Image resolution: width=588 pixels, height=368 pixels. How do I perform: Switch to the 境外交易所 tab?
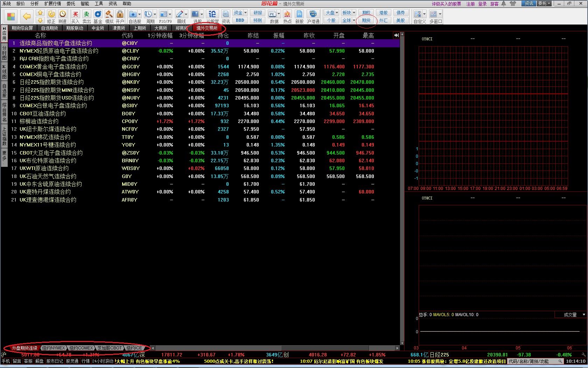pos(207,28)
